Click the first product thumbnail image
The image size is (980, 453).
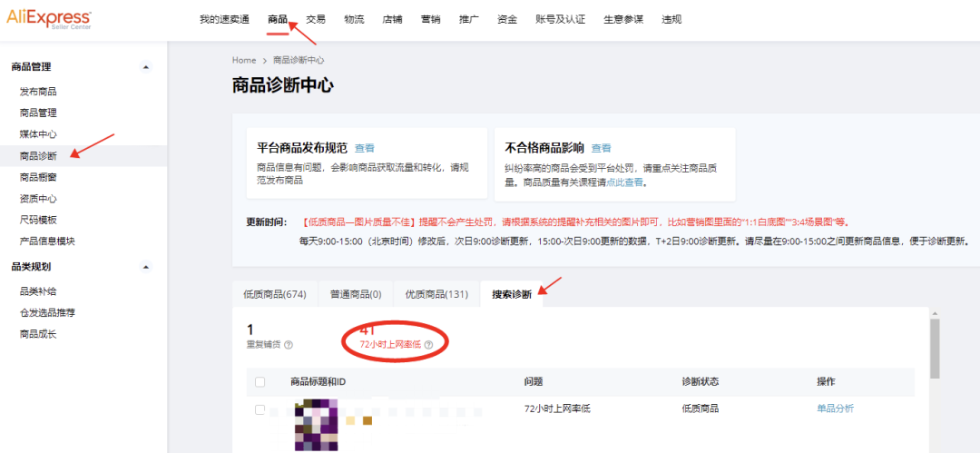pyautogui.click(x=317, y=425)
